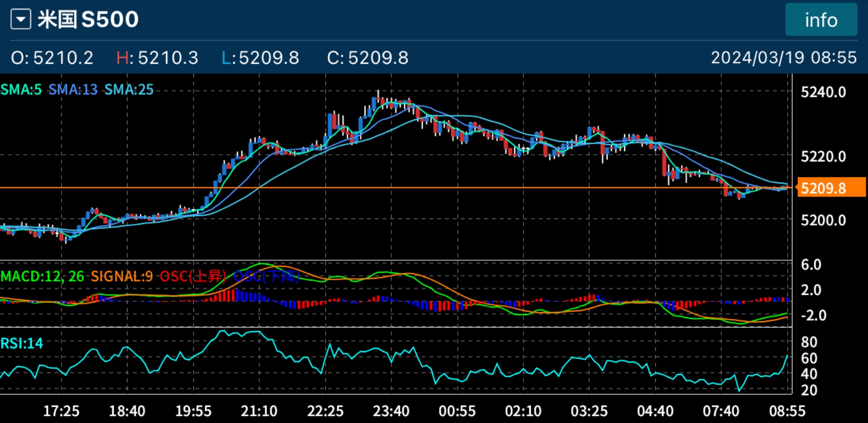Select the SIGNAL:9 legend label
The image size is (868, 423).
pos(122,276)
